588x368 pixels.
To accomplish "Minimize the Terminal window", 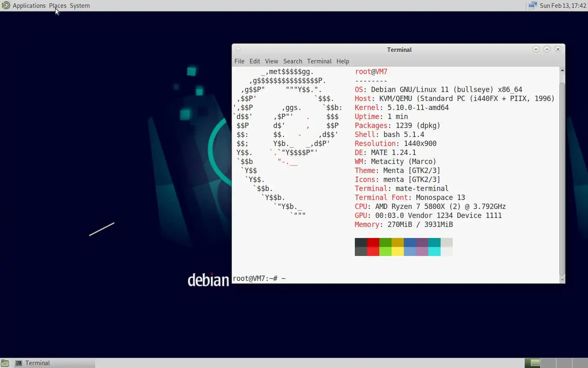I will (x=536, y=49).
